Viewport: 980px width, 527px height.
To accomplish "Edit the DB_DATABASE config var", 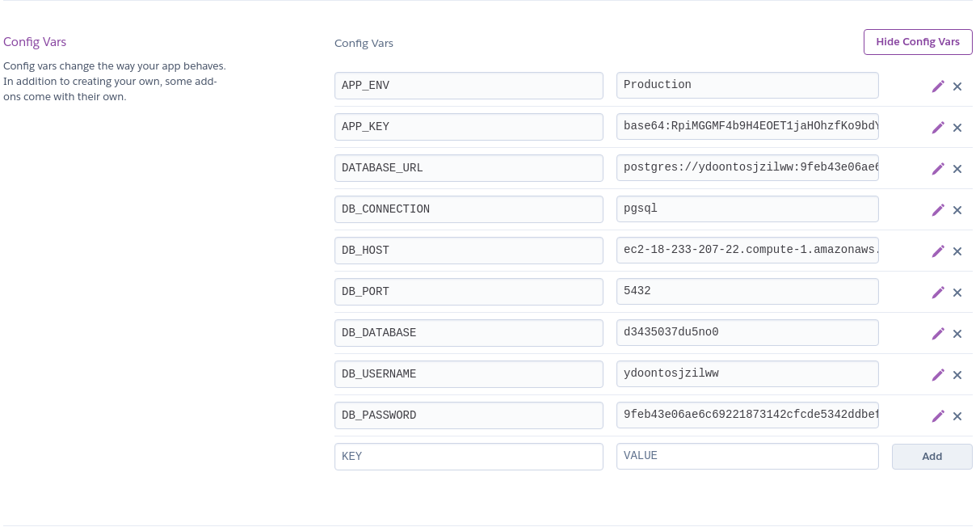I will click(938, 333).
